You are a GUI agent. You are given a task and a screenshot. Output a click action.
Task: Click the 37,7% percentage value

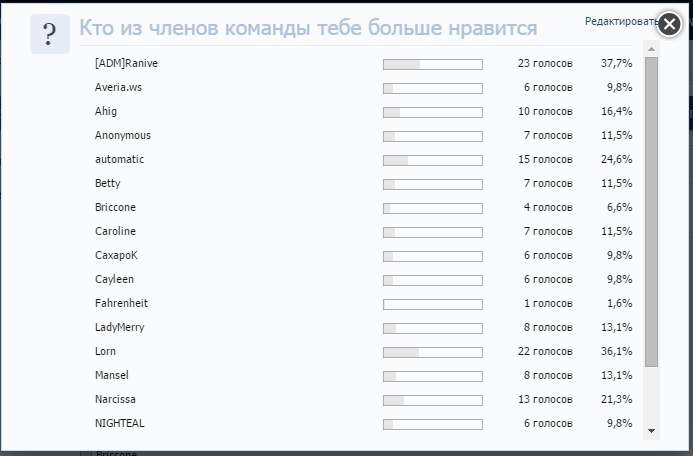(x=616, y=64)
